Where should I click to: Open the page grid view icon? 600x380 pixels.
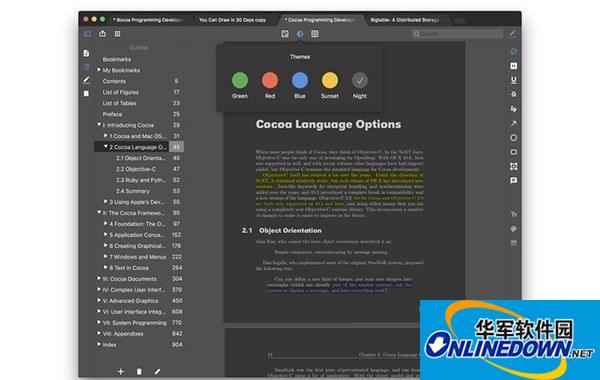[117, 34]
